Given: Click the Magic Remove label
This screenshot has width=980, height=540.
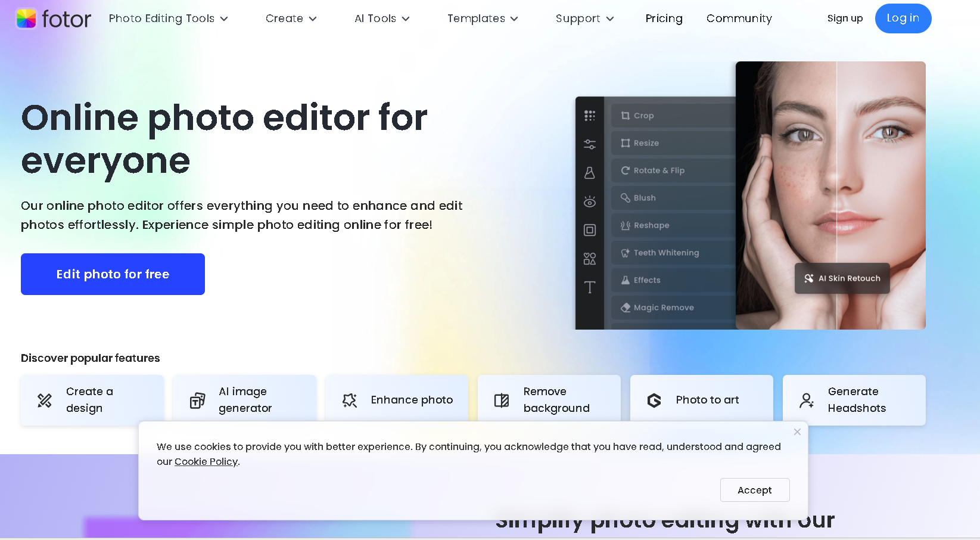Looking at the screenshot, I should (664, 308).
